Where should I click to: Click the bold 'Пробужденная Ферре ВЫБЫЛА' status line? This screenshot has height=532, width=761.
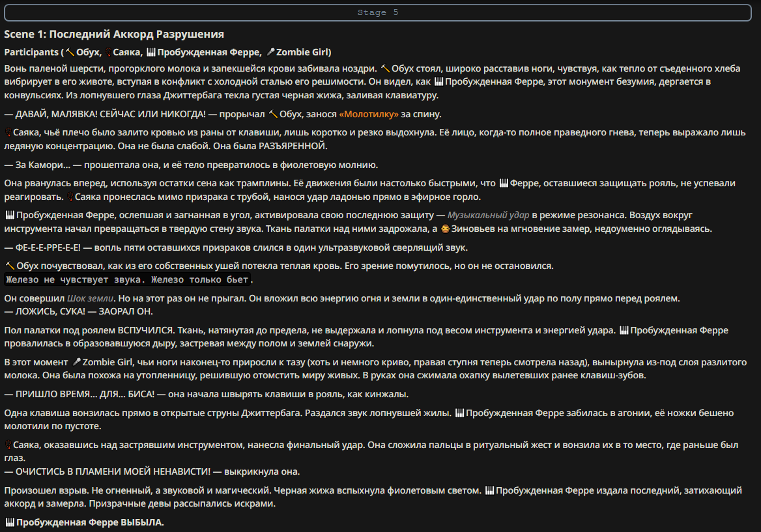85,522
